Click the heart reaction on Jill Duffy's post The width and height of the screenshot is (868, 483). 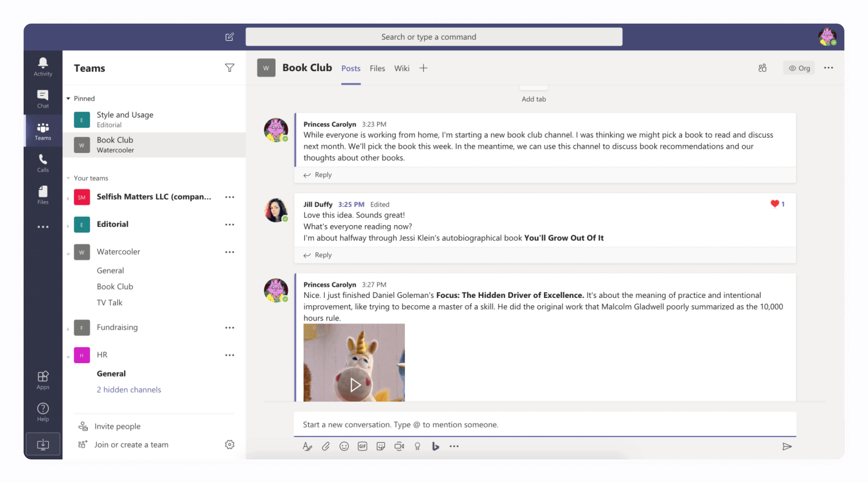coord(774,204)
